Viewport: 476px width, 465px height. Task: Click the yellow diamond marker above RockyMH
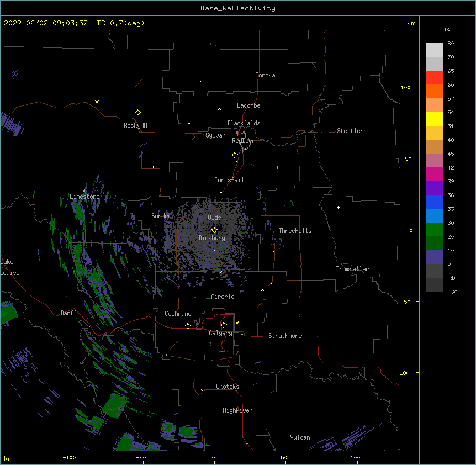tap(137, 113)
